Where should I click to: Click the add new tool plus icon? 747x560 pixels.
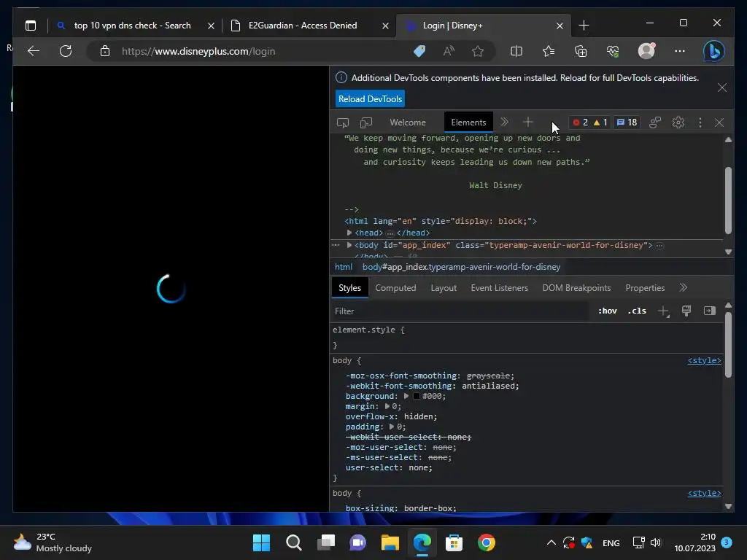tap(527, 122)
